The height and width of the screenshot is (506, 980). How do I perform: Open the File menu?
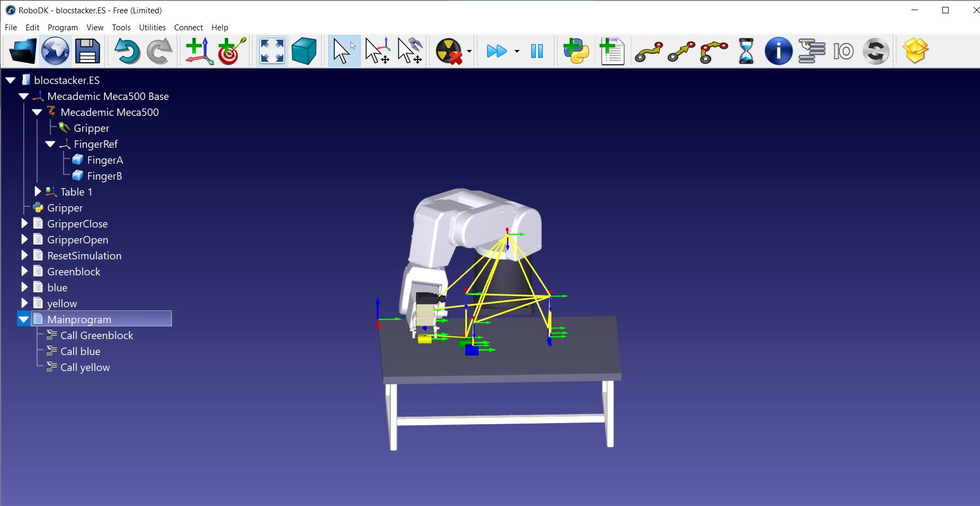coord(11,27)
